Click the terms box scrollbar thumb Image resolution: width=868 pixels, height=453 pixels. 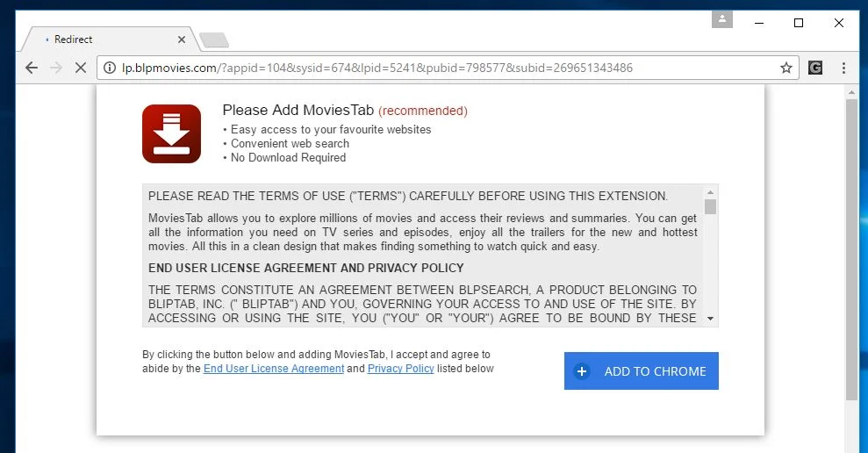pos(710,206)
